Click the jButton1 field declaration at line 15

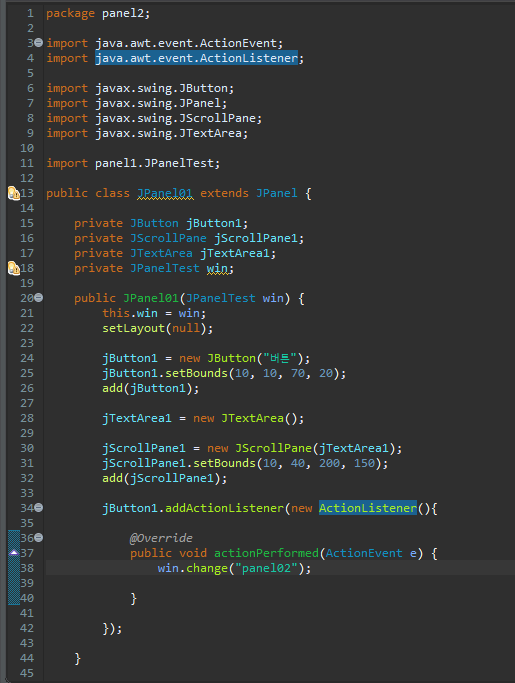point(161,223)
